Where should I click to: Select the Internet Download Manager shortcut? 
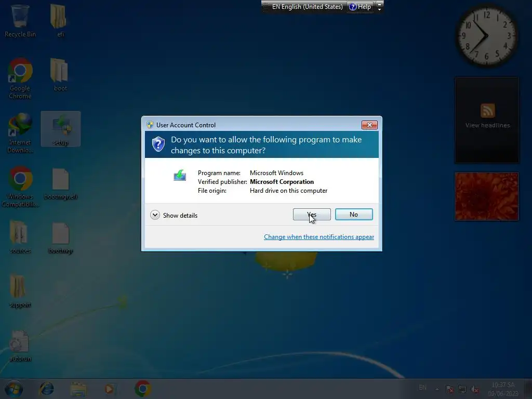[x=20, y=133]
